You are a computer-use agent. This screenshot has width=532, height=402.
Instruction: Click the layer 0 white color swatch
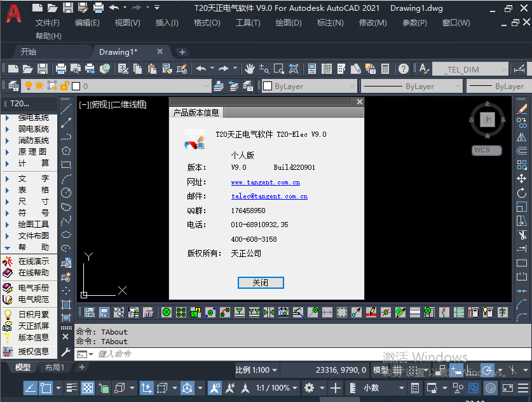76,87
